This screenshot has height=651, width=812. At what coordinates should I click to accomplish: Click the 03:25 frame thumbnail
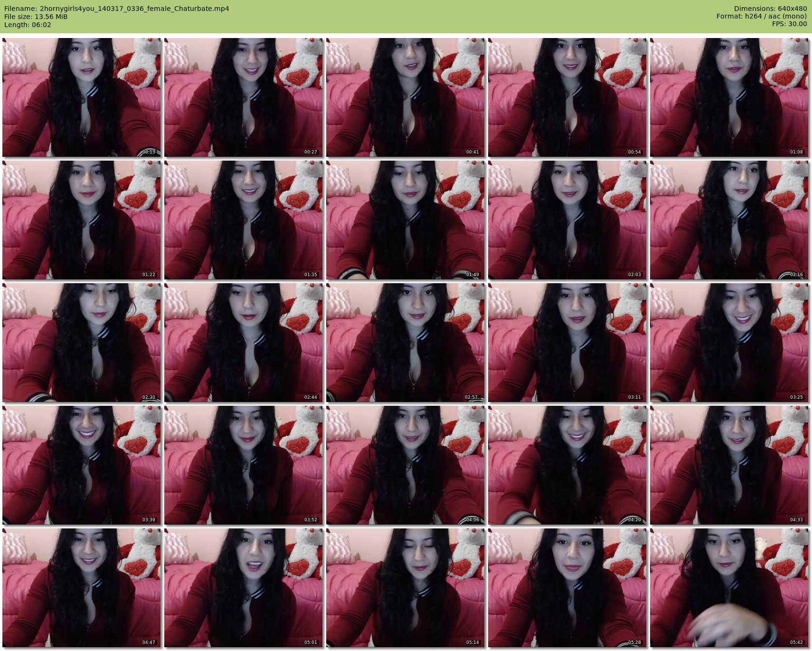(729, 343)
